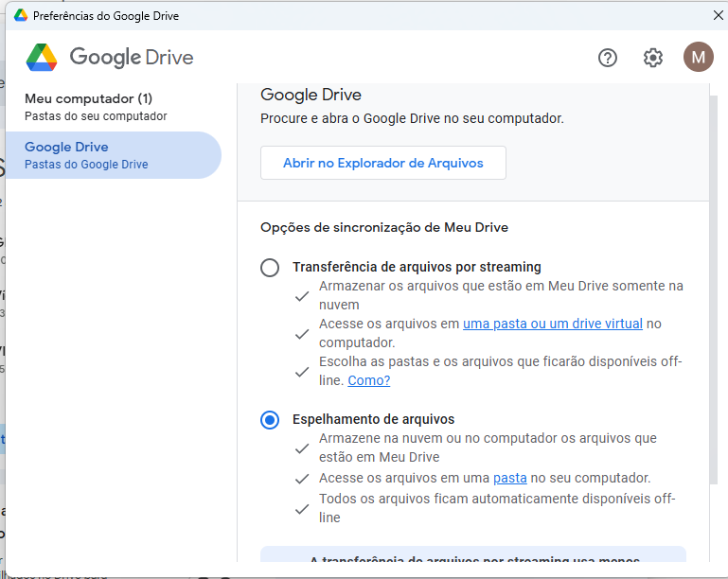Screen dimensions: 728x579
Task: Open the help question mark icon
Action: (607, 58)
